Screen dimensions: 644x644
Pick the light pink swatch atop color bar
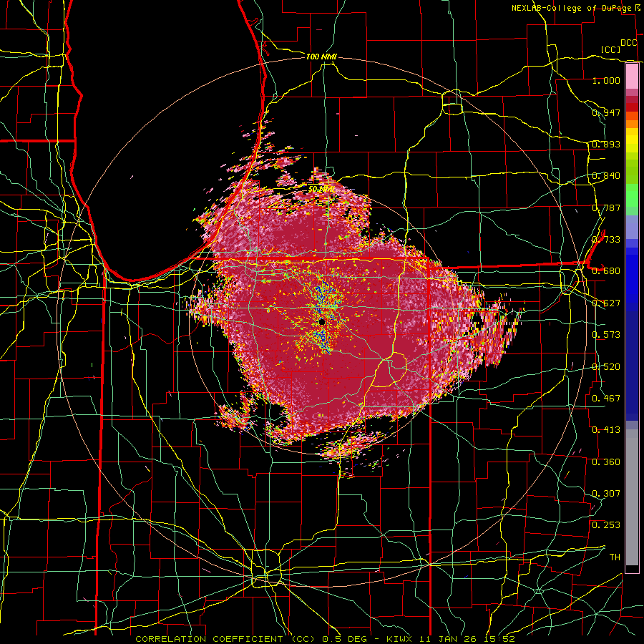tap(632, 76)
